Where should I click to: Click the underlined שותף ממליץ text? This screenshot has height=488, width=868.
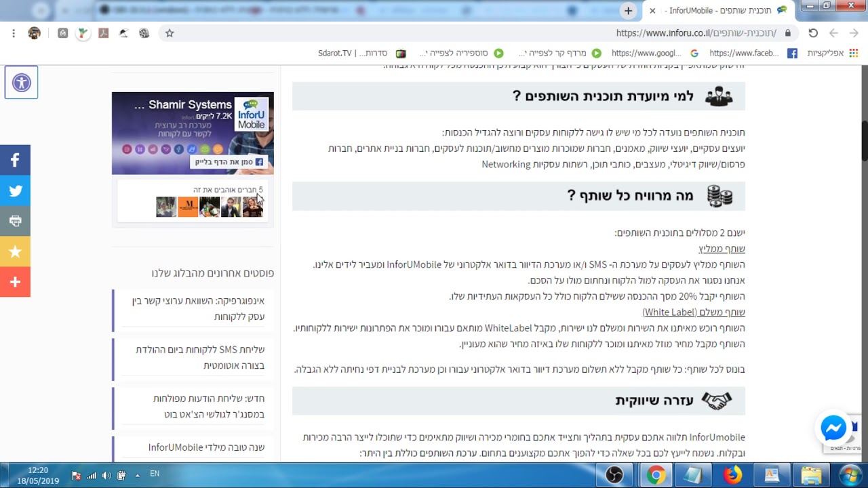coord(722,249)
